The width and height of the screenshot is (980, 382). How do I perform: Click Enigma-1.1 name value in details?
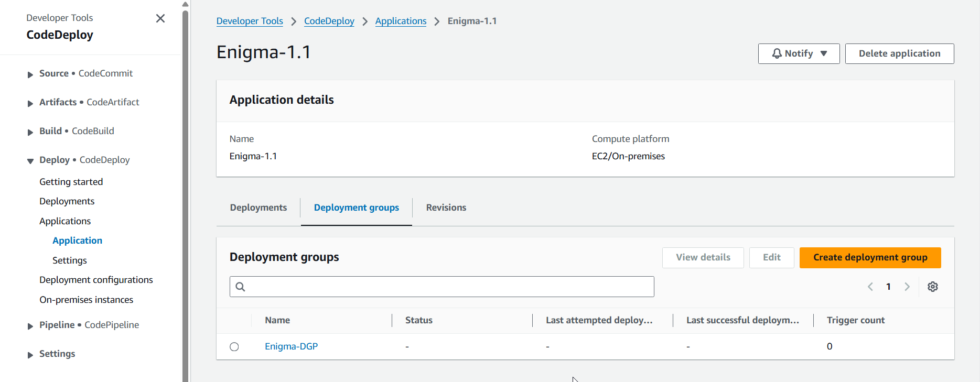[253, 156]
